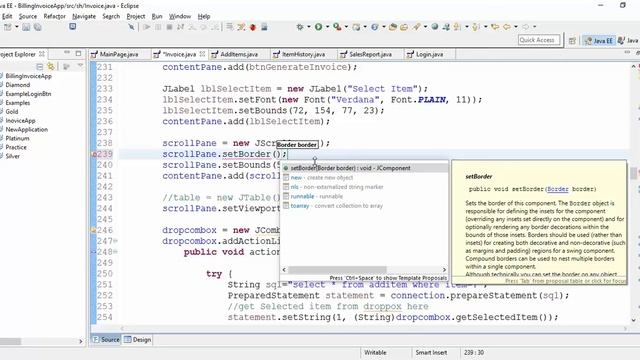Click the green Run button icon
The height and width of the screenshot is (360, 640).
318,27
